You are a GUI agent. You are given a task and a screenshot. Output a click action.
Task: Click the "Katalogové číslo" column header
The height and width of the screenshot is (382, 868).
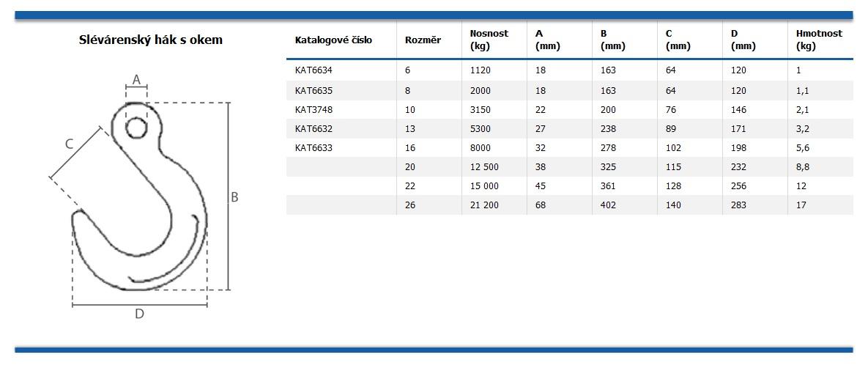pos(333,40)
